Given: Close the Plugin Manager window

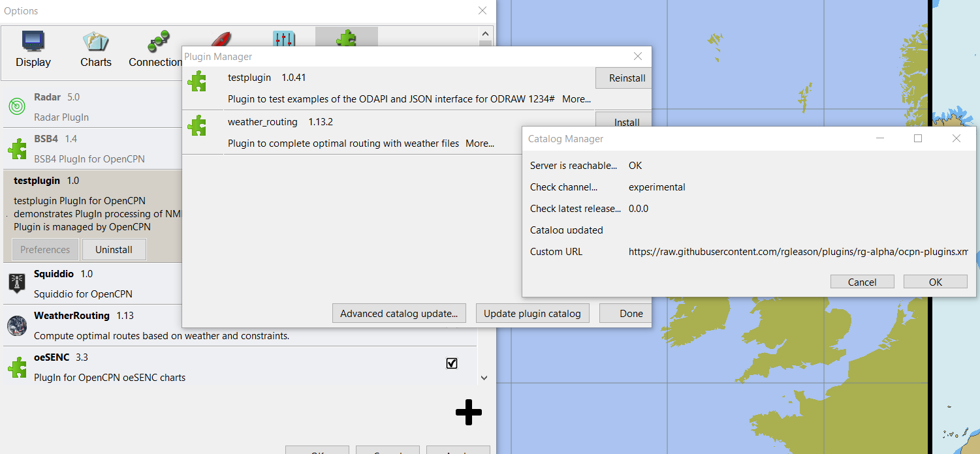Looking at the screenshot, I should pyautogui.click(x=639, y=57).
